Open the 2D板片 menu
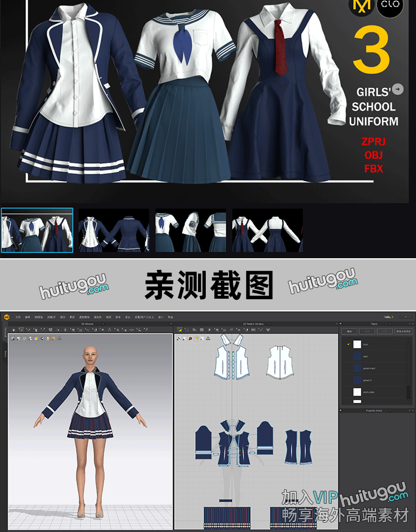Screen dimensions: 416x532 click(52, 317)
